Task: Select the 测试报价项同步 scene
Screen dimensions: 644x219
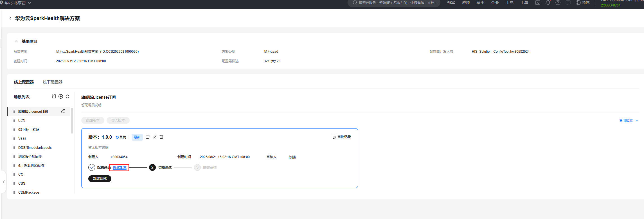Action: (30, 156)
